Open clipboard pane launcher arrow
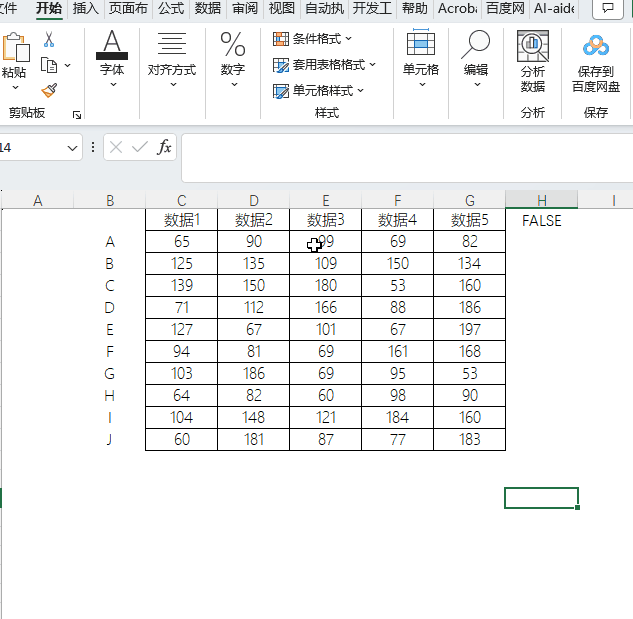This screenshot has height=619, width=633. [77, 115]
